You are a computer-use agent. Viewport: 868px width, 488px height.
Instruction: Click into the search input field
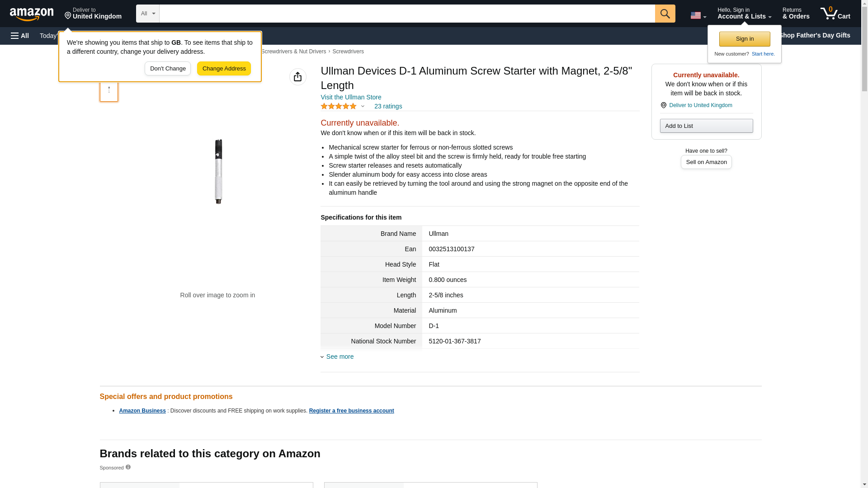click(407, 14)
